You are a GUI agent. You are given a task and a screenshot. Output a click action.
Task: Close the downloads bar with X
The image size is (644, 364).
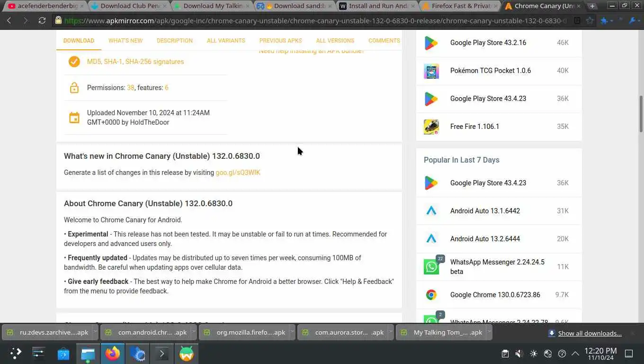pyautogui.click(x=632, y=333)
